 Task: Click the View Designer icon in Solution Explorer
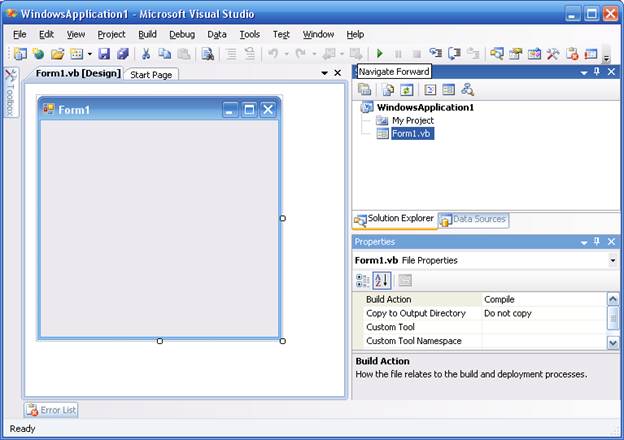point(448,90)
